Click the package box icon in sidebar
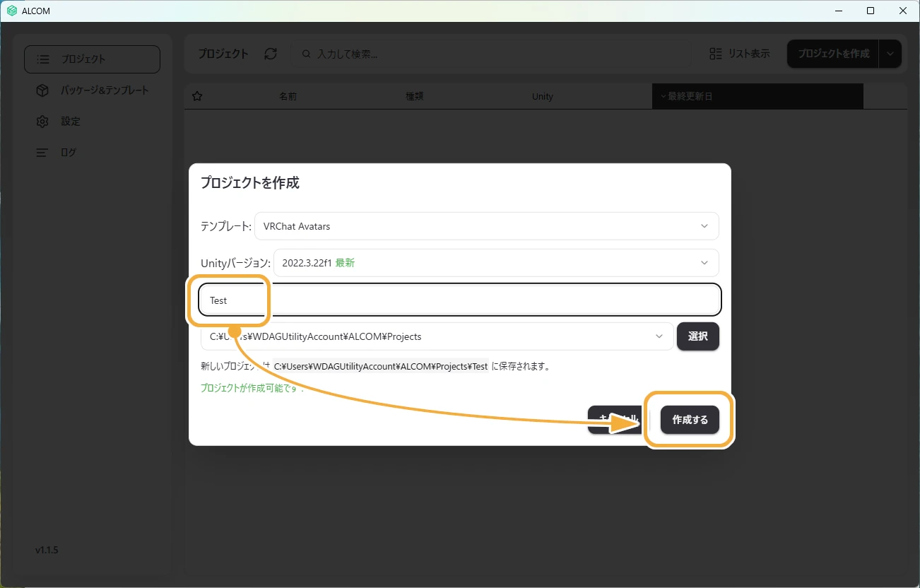The width and height of the screenshot is (920, 588). tap(42, 90)
